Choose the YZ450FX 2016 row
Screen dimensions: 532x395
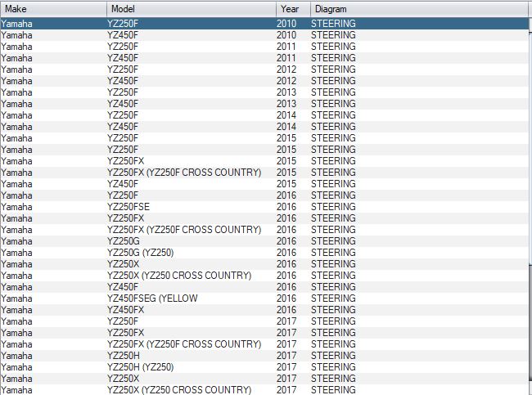(x=264, y=310)
